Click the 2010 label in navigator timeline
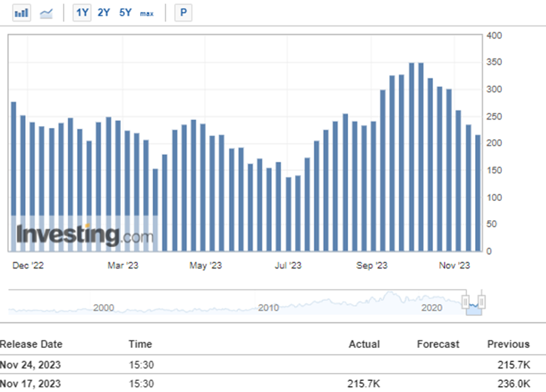 coord(269,308)
